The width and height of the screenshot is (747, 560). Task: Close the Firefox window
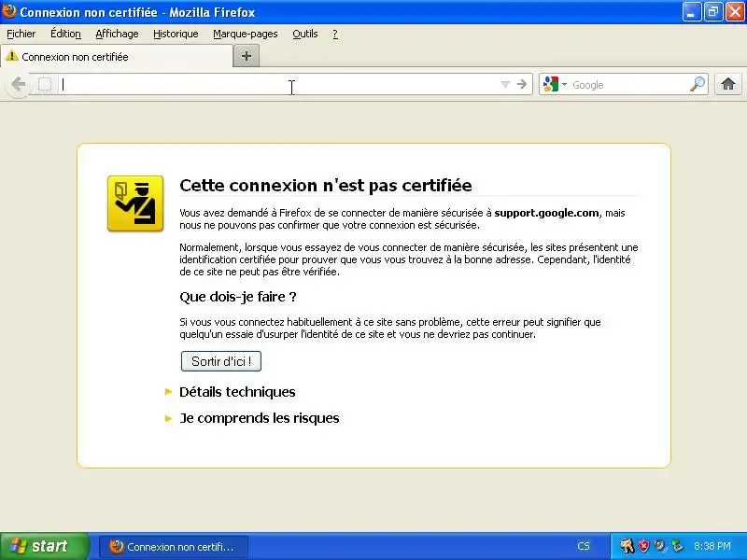[x=735, y=12]
